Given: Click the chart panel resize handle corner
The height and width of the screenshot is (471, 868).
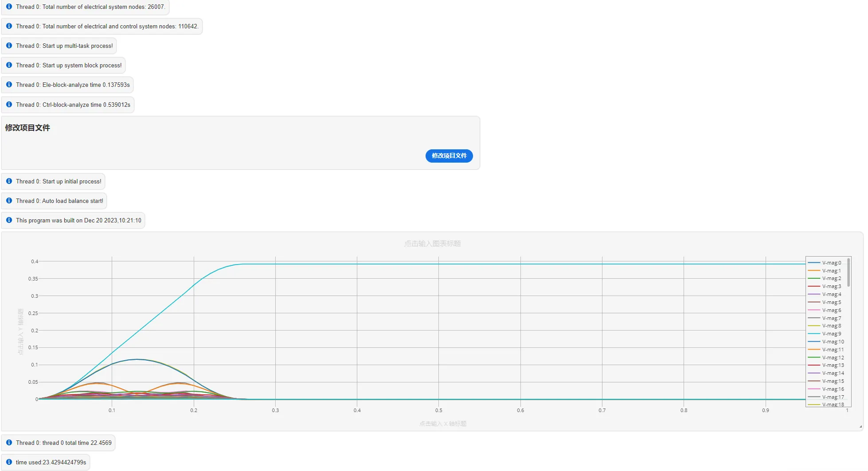Looking at the screenshot, I should tap(860, 426).
